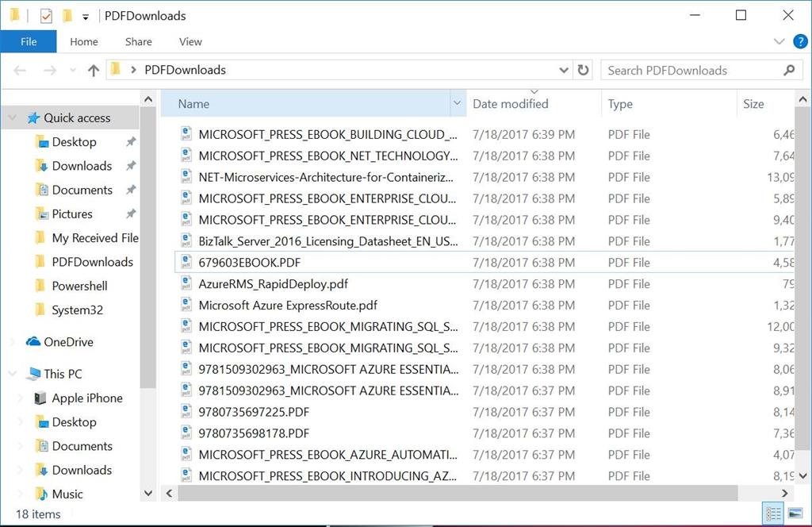Click file list horizontal scroll right arrow

784,494
